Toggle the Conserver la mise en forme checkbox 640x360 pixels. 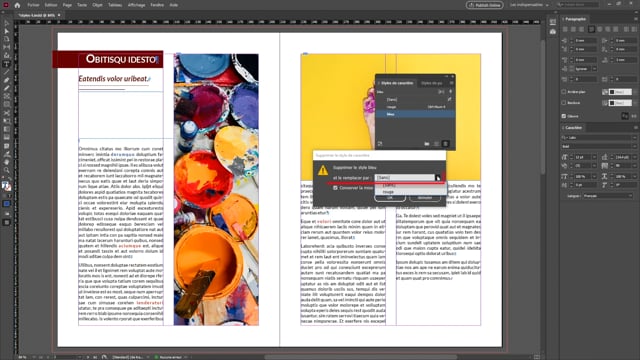[336, 188]
